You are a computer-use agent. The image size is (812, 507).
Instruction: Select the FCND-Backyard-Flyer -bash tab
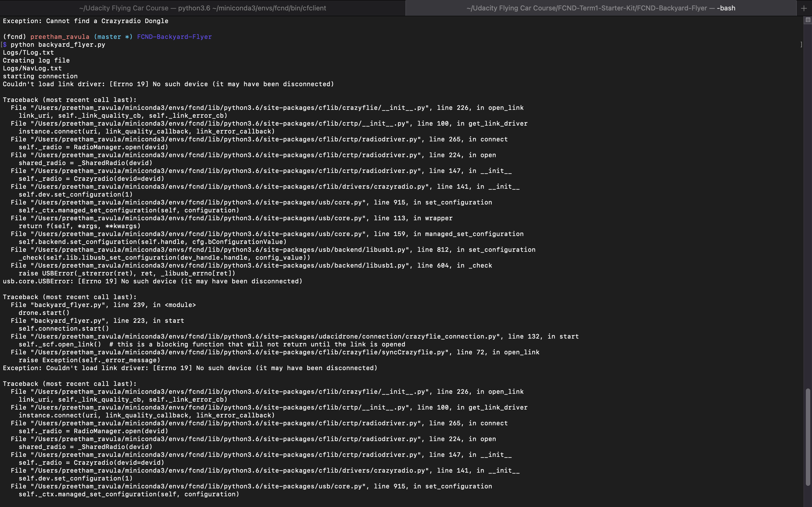pyautogui.click(x=601, y=8)
